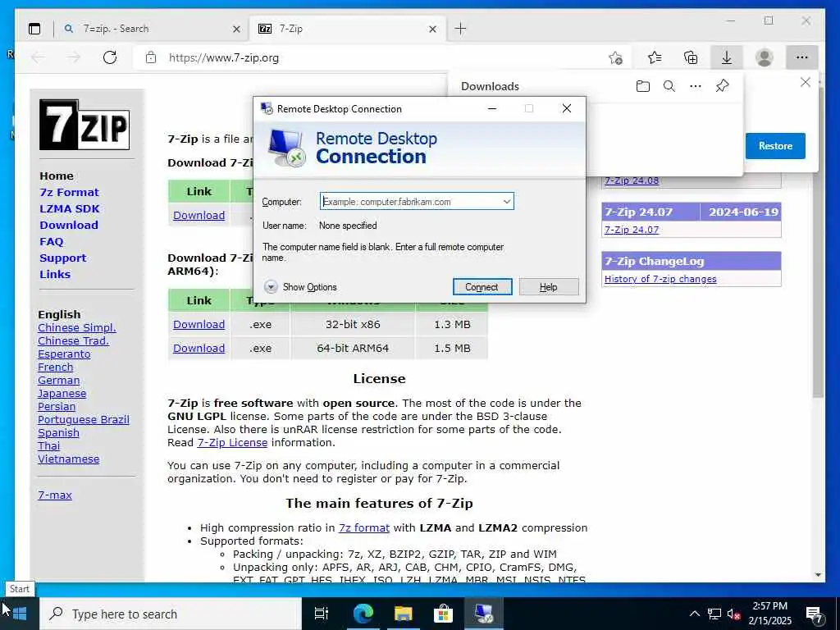The width and height of the screenshot is (840, 630).
Task: Click the page vertical scrollbar thumb
Action: (x=818, y=244)
